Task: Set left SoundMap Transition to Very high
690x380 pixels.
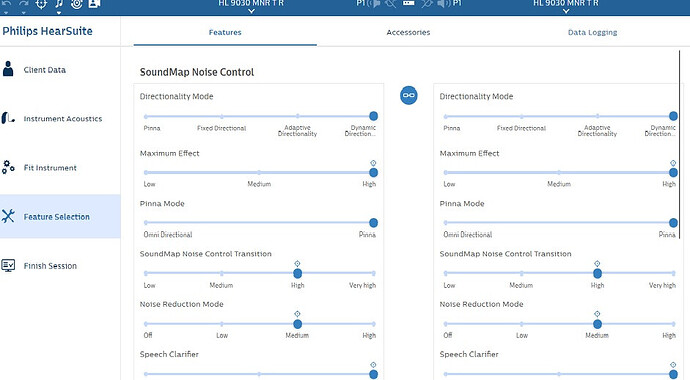Action: tap(373, 273)
